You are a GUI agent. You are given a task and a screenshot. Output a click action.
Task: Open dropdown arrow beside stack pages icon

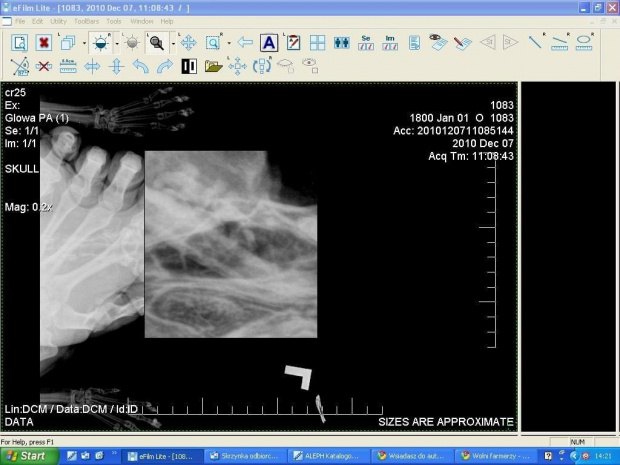(85, 44)
